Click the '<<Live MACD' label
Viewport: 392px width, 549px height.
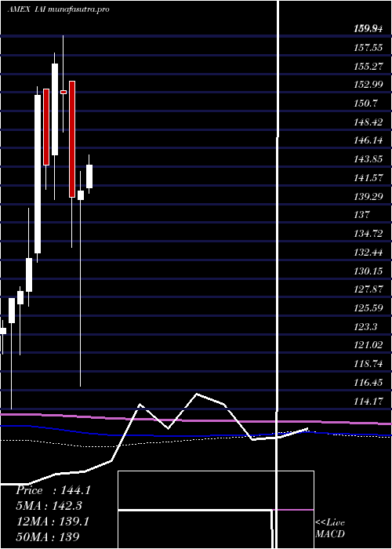point(330,529)
